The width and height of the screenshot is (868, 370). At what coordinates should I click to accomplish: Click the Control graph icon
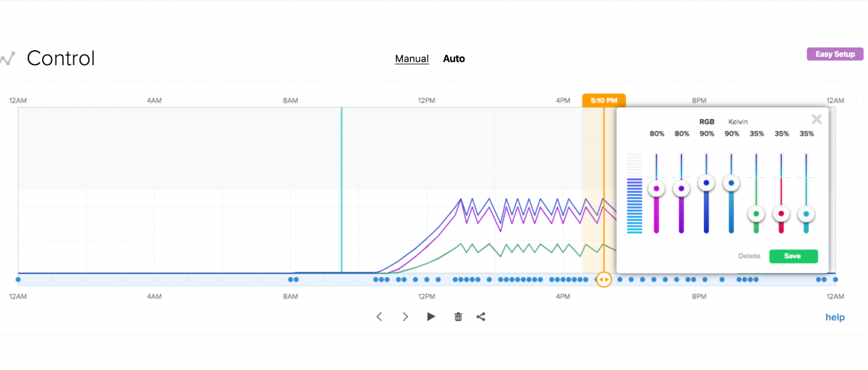(x=7, y=58)
